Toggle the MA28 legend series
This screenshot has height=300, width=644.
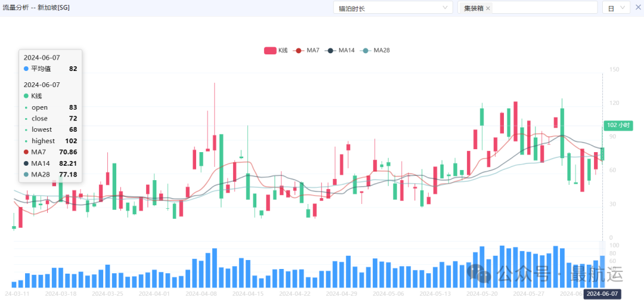[374, 51]
